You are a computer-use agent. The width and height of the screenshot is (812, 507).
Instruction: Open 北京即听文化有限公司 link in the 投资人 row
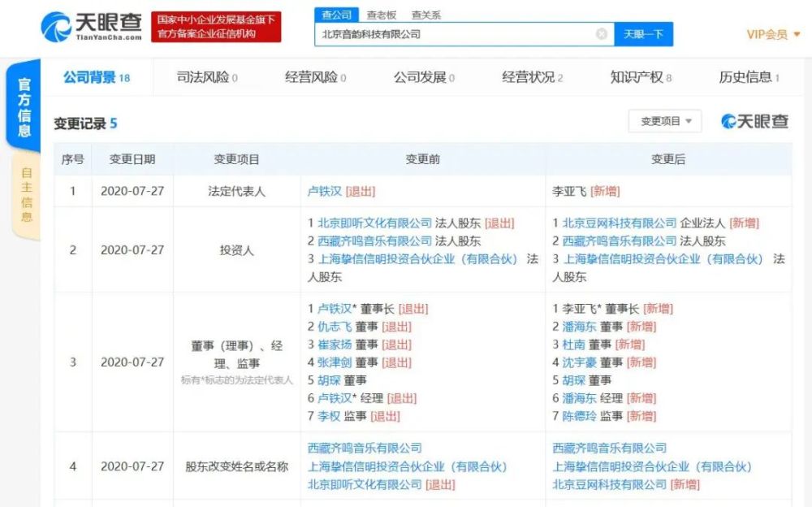[x=374, y=223]
